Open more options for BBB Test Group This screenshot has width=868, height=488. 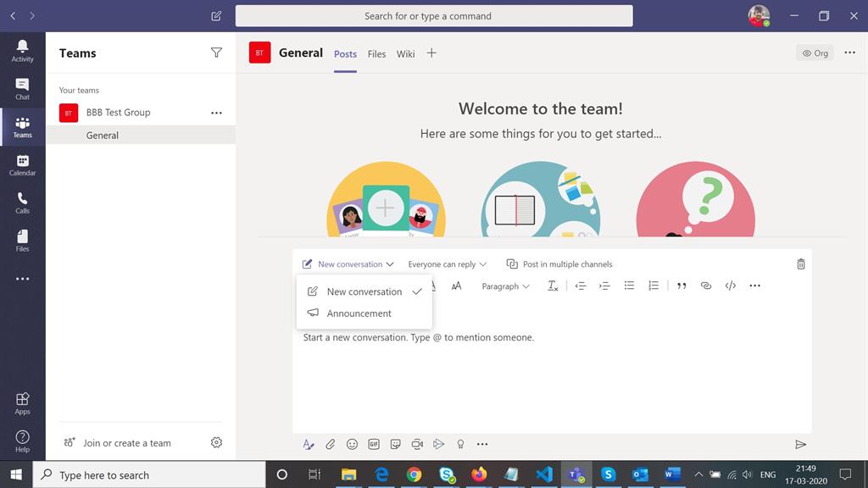(216, 112)
